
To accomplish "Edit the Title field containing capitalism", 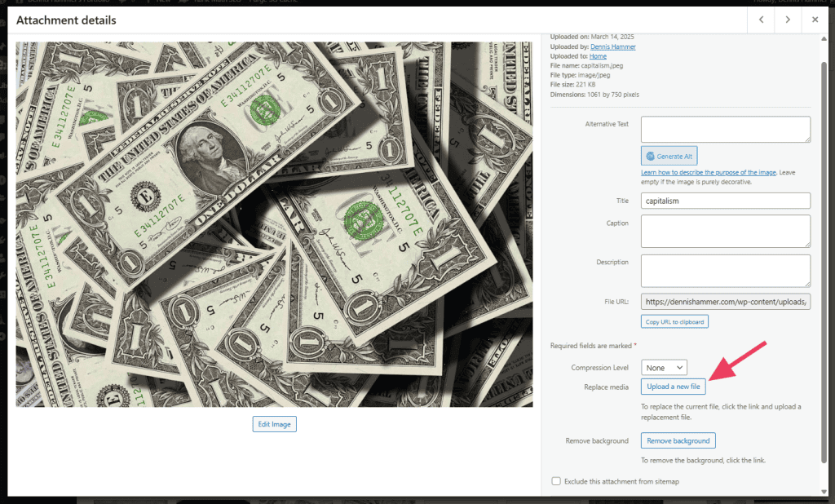I will tap(726, 201).
